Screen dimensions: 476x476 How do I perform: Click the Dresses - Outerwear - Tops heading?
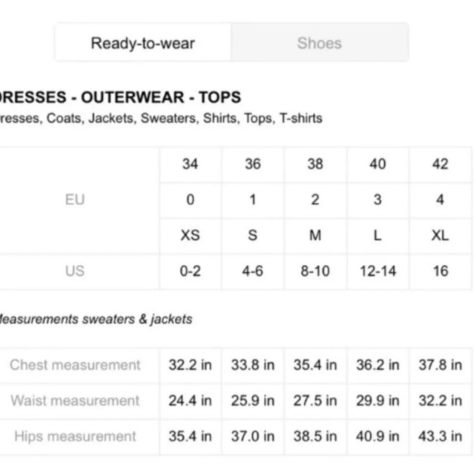(119, 97)
